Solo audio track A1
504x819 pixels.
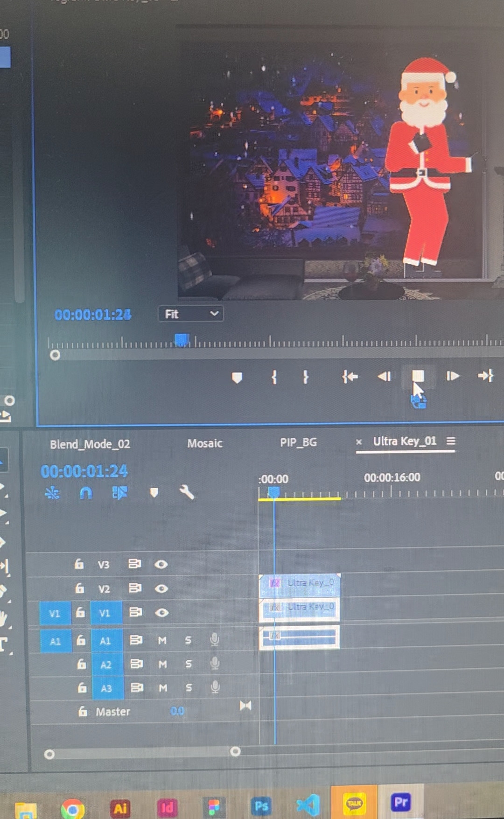coord(188,640)
